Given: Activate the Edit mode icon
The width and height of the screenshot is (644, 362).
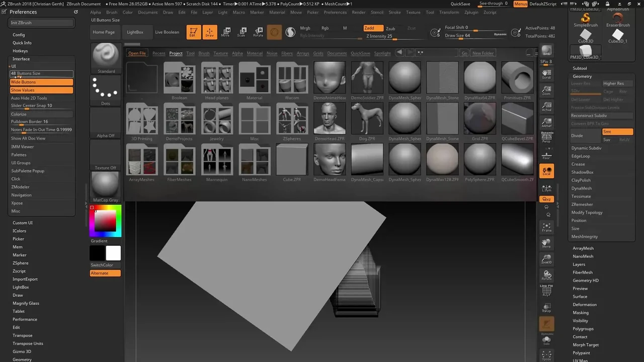Looking at the screenshot, I should [x=194, y=32].
